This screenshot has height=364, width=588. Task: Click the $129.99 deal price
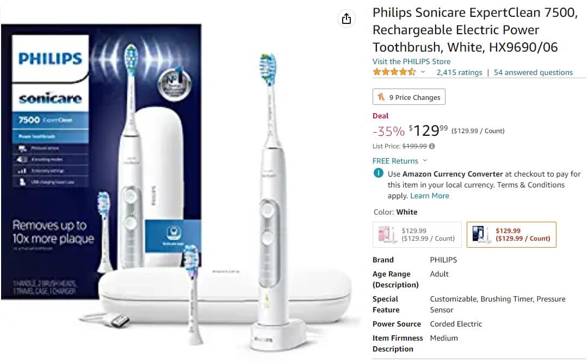click(428, 131)
